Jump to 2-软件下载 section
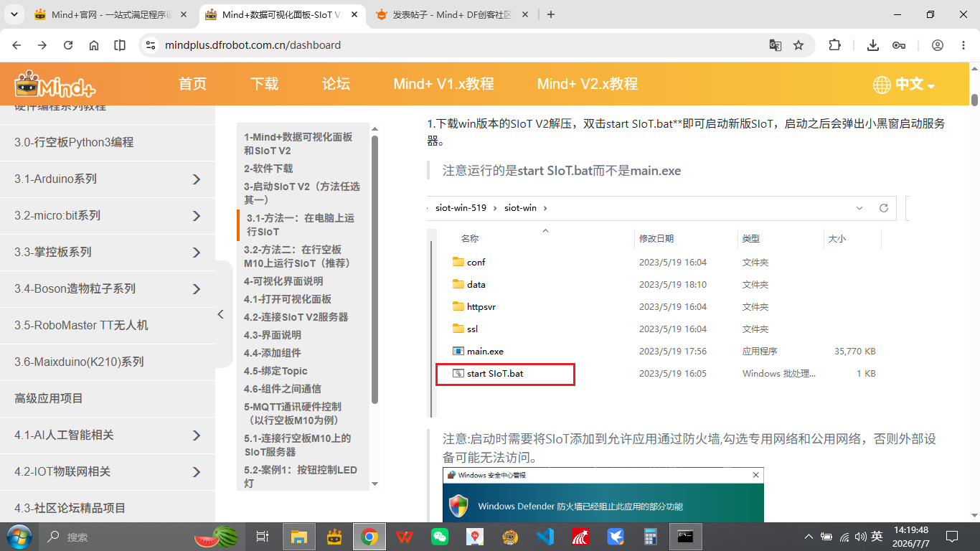 (268, 169)
